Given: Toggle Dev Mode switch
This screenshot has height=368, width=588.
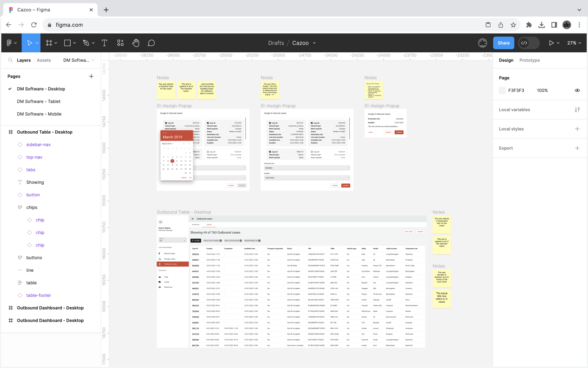Looking at the screenshot, I should coord(528,43).
